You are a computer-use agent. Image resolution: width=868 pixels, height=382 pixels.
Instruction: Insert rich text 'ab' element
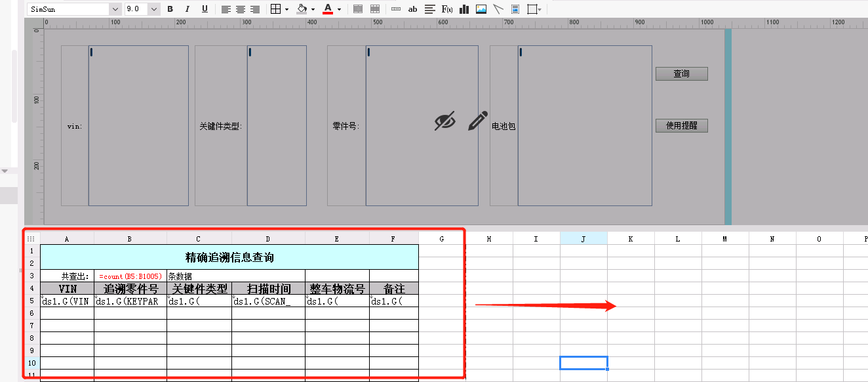[412, 9]
